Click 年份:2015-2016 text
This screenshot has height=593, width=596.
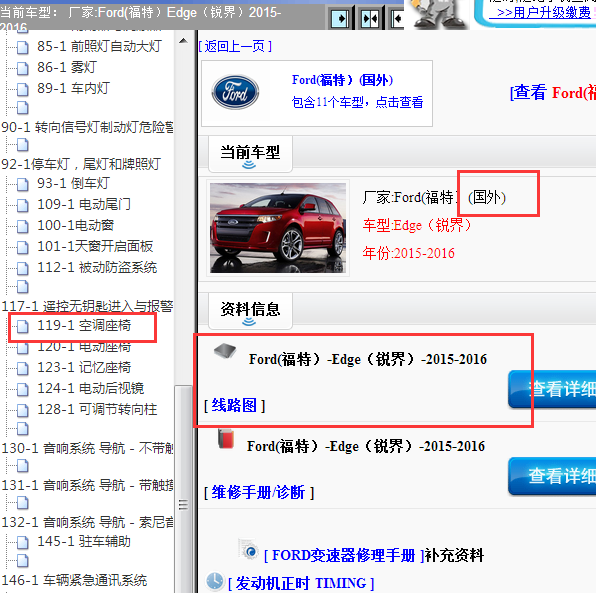point(408,253)
